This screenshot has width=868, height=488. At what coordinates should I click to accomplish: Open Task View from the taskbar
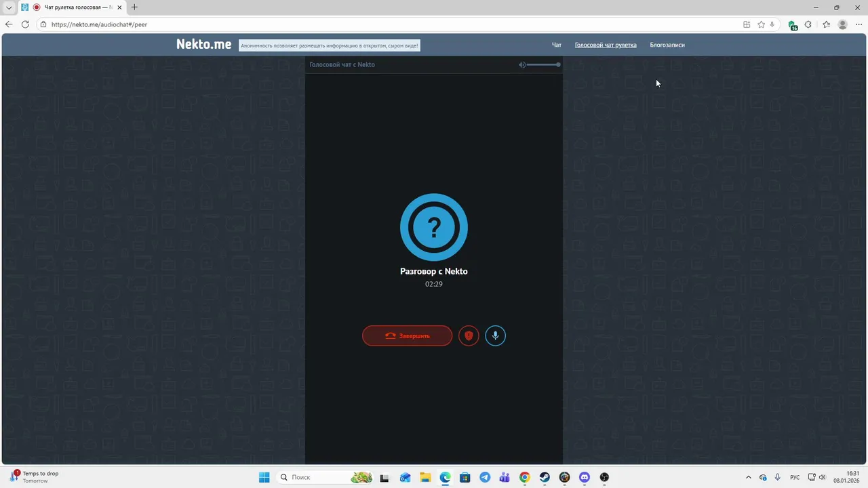coord(384,477)
